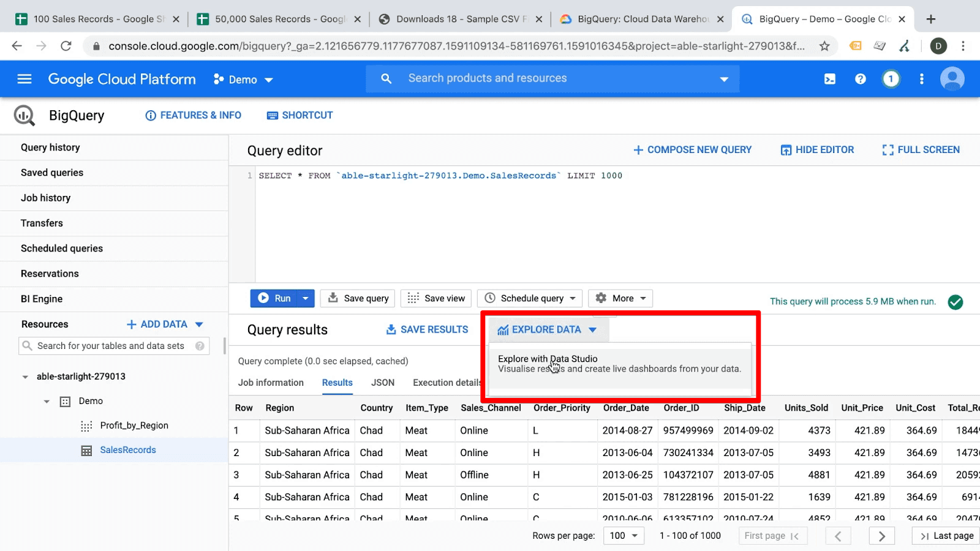Viewport: 980px width, 551px height.
Task: Click the BigQuery logo icon
Action: [23, 115]
